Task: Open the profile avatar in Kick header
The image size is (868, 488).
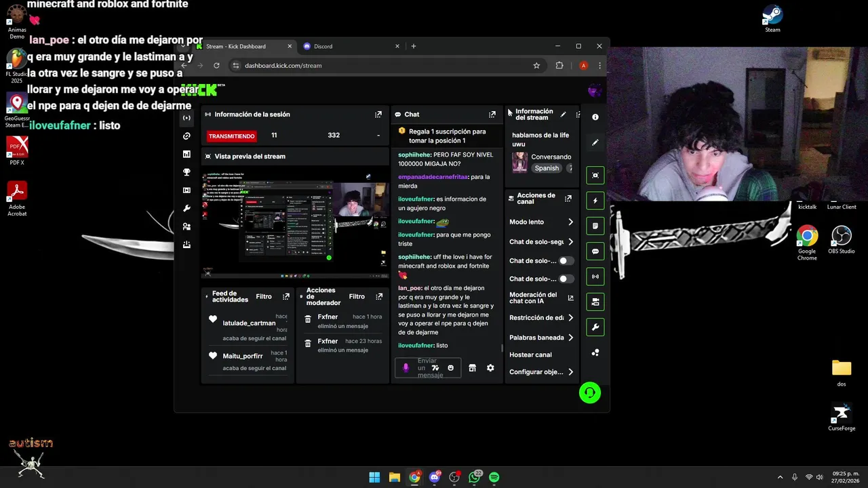Action: (595, 90)
